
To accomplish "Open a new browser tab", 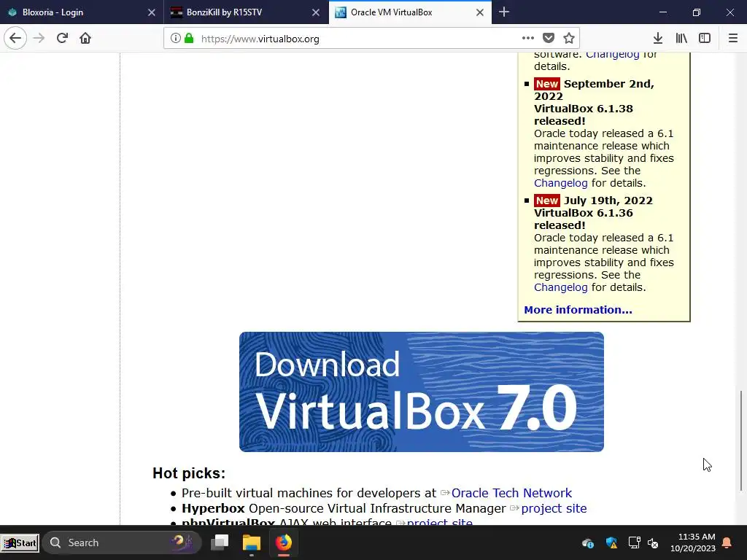I will click(x=504, y=12).
